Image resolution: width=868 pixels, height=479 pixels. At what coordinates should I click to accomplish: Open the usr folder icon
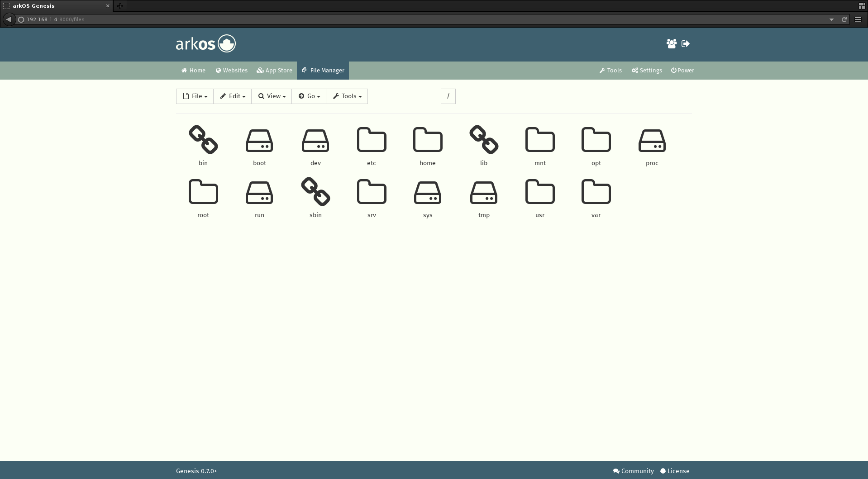click(x=540, y=192)
